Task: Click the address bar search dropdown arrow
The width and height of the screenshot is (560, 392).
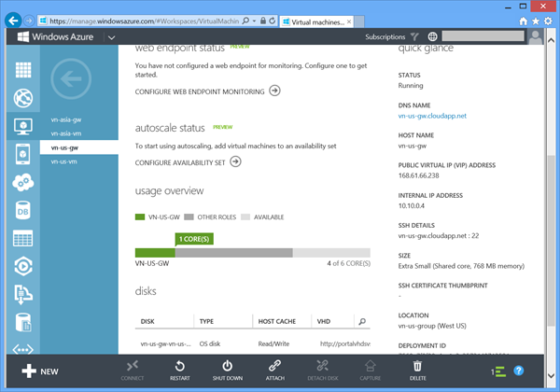Action: (254, 21)
